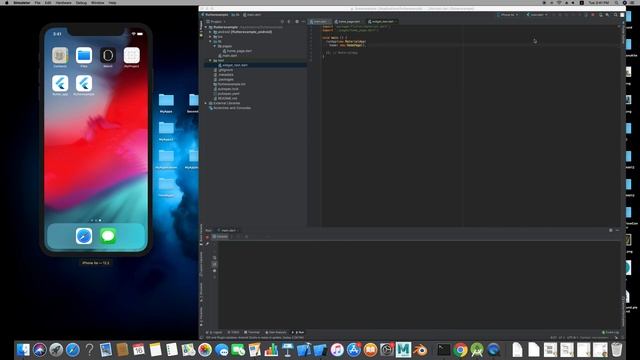Open the Dart Analysis tool window tab
Viewport: 640px width, 360px height.
click(276, 332)
